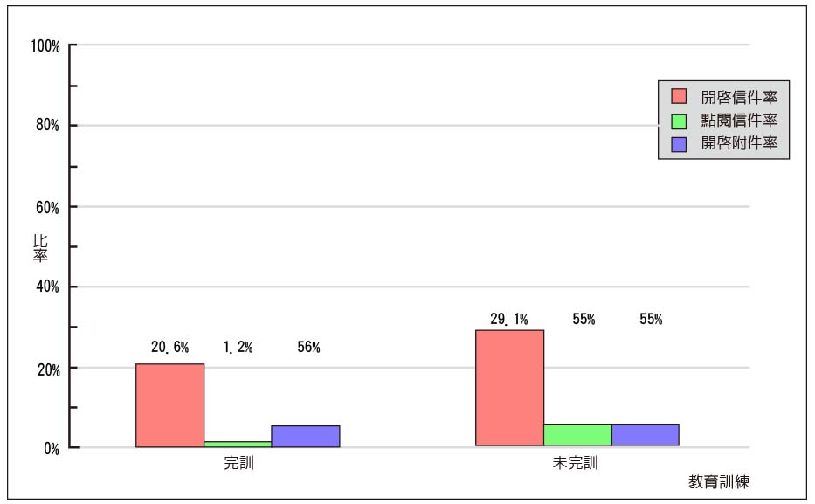Click the 29.1% data label
Screen dimensions: 815x504
coord(509,319)
